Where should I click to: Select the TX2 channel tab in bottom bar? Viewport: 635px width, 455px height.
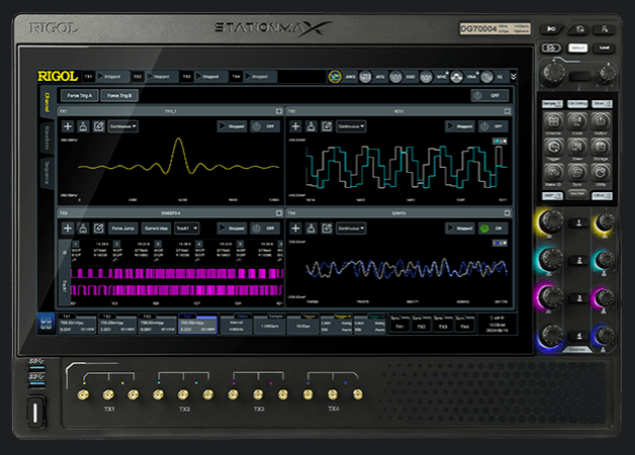point(117,324)
